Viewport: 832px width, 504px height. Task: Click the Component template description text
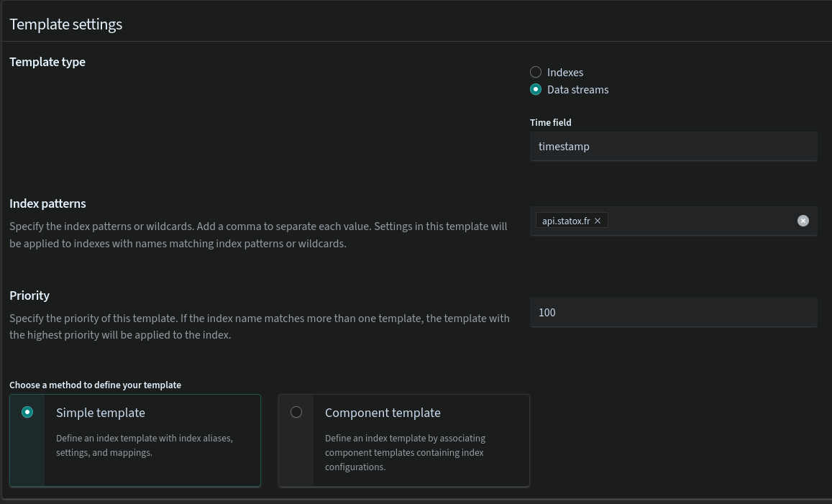(405, 452)
